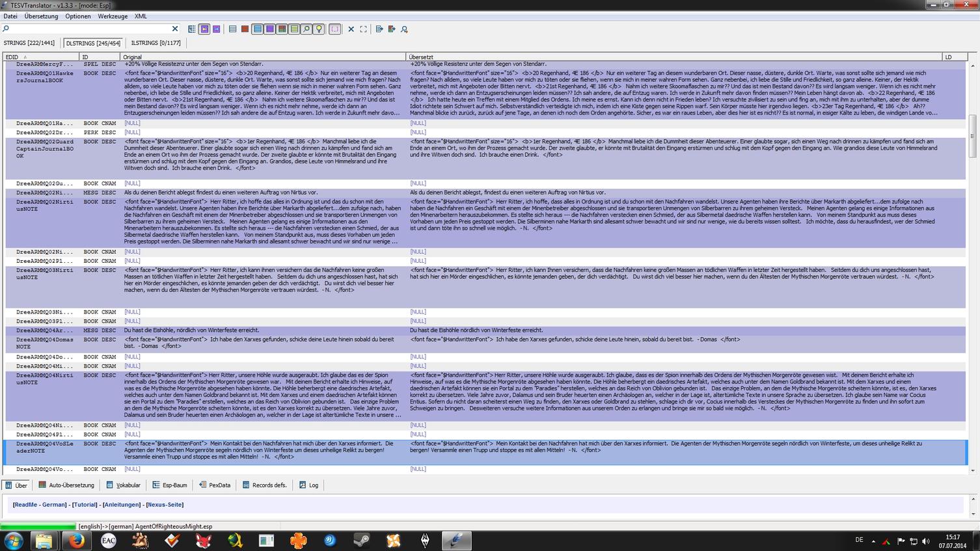The width and height of the screenshot is (980, 551).
Task: Open the Werkzeuge menu
Action: click(x=113, y=16)
